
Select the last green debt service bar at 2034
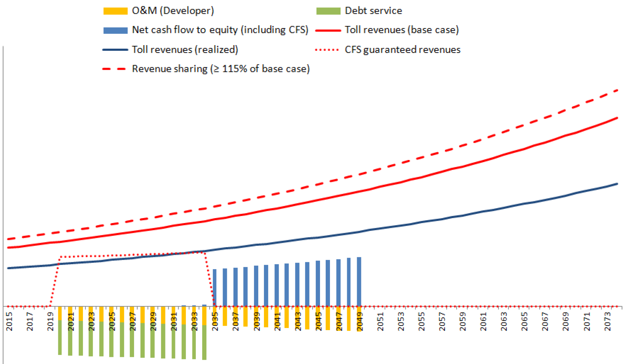204,342
